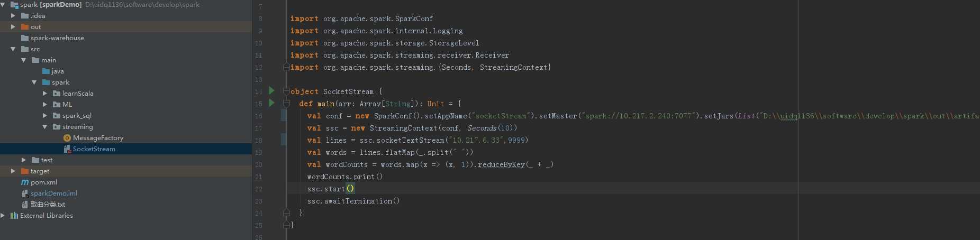Expand the .idea folder

[13, 16]
